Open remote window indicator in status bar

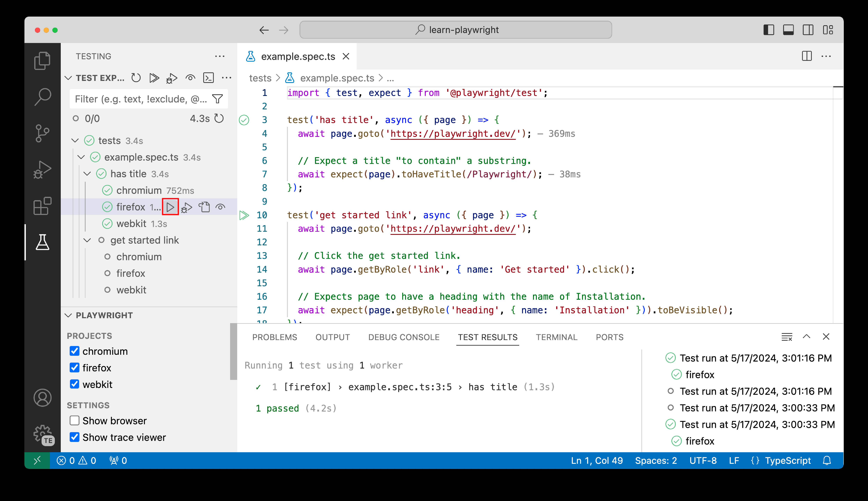point(37,460)
